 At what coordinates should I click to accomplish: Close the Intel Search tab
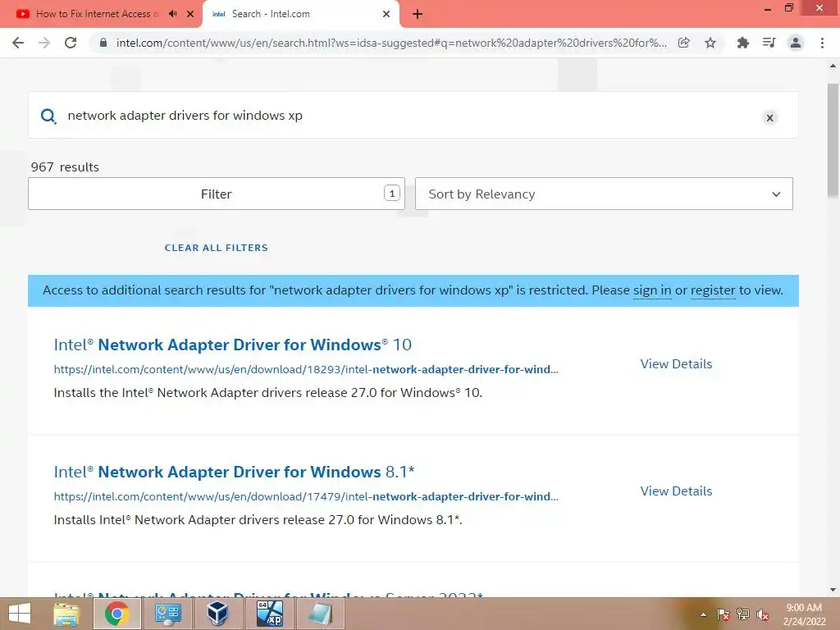point(386,14)
